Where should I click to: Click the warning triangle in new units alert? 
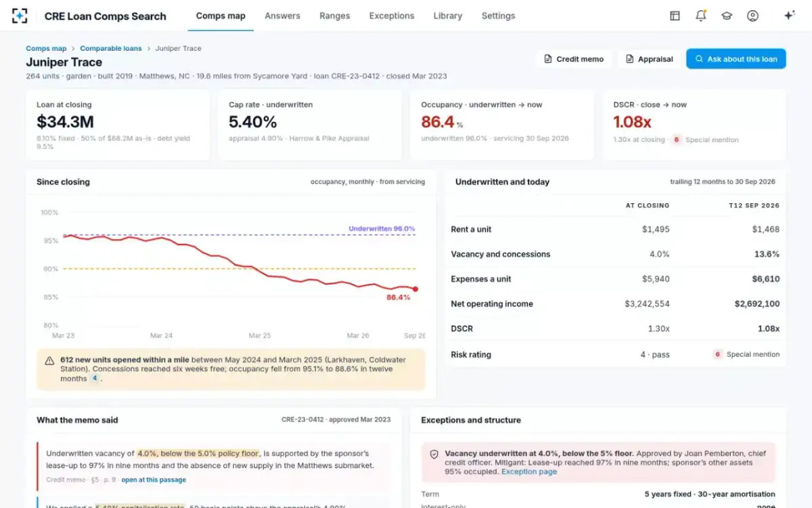click(x=49, y=361)
